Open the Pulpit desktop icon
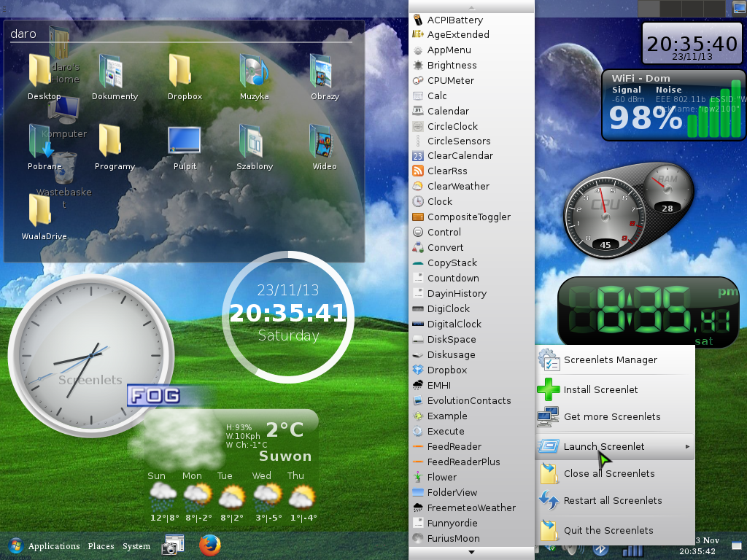This screenshot has width=747, height=560. [x=185, y=142]
